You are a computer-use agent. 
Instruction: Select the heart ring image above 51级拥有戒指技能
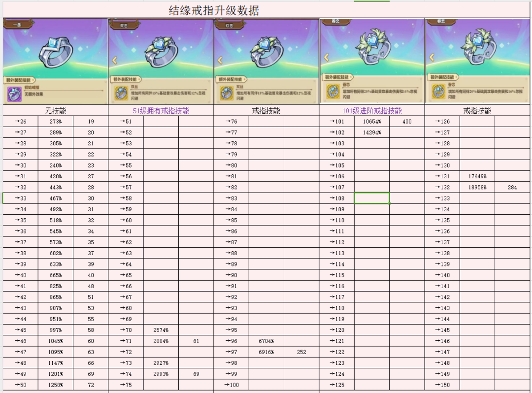point(161,51)
